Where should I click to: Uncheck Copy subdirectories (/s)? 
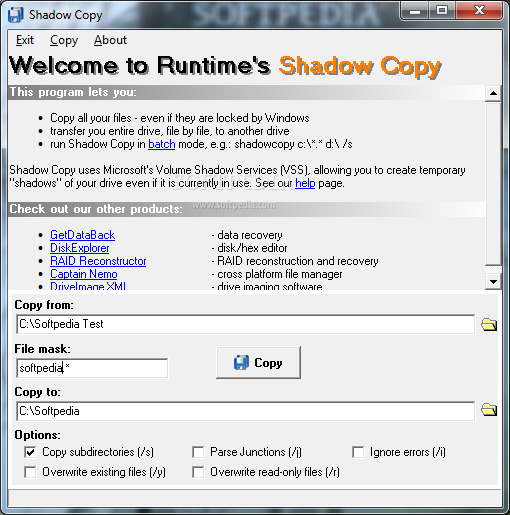pyautogui.click(x=30, y=452)
